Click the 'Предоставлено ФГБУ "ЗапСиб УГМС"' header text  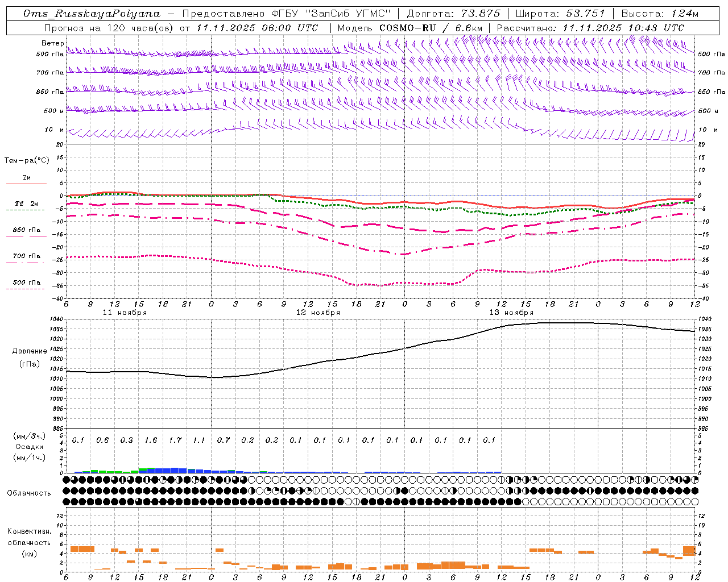287,14
